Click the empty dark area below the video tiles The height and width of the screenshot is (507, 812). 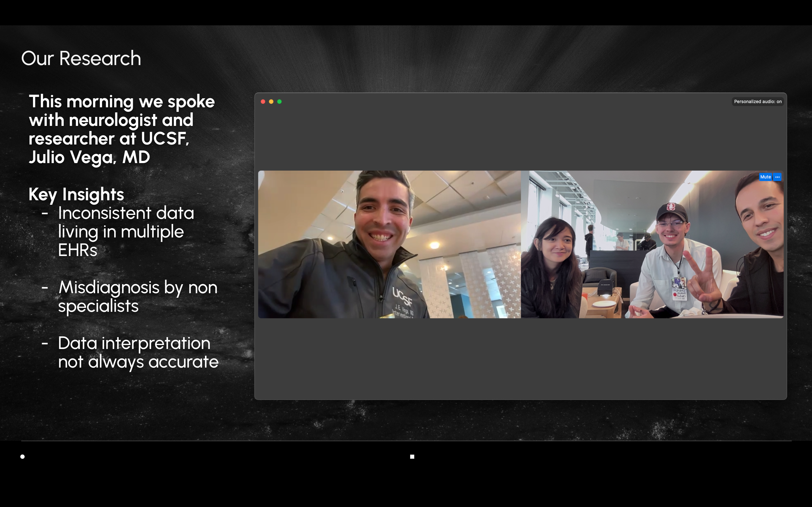pos(520,359)
